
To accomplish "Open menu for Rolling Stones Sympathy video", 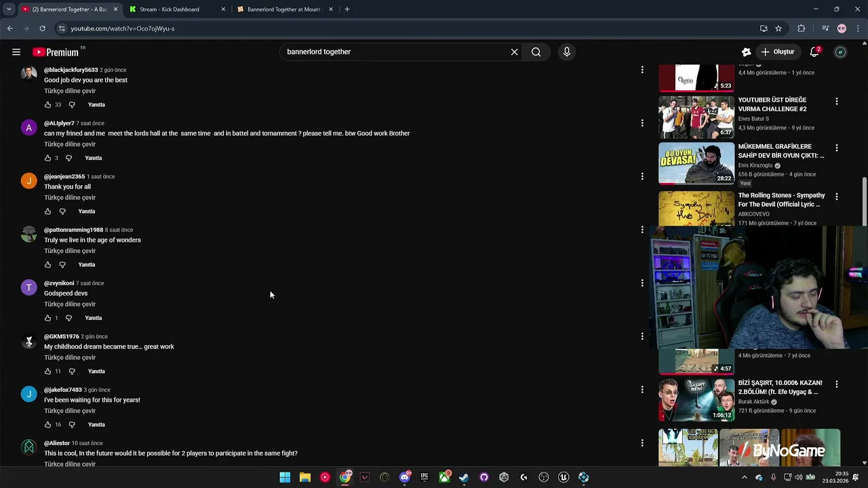I will click(x=837, y=197).
